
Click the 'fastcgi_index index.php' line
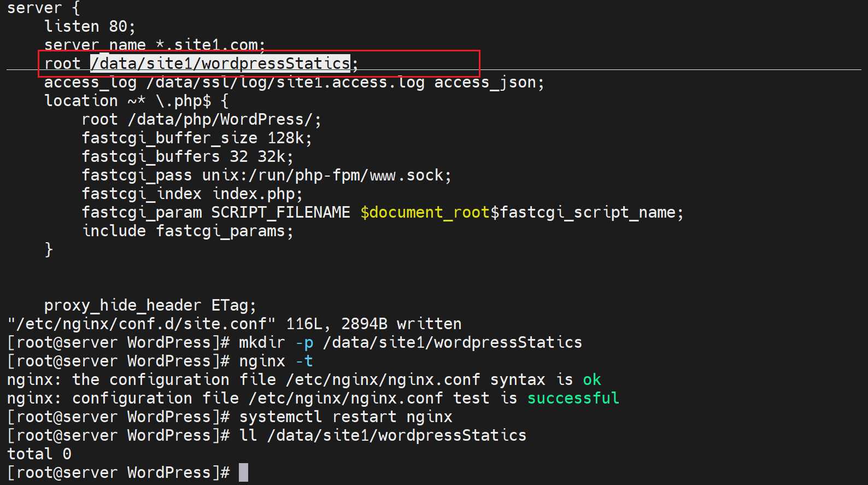(191, 194)
